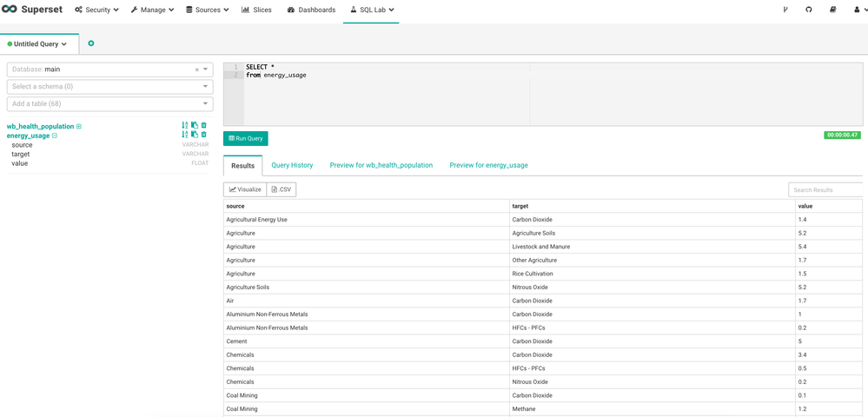The image size is (868, 417).
Task: Copy SELECT statement for energy_usage
Action: pos(195,135)
